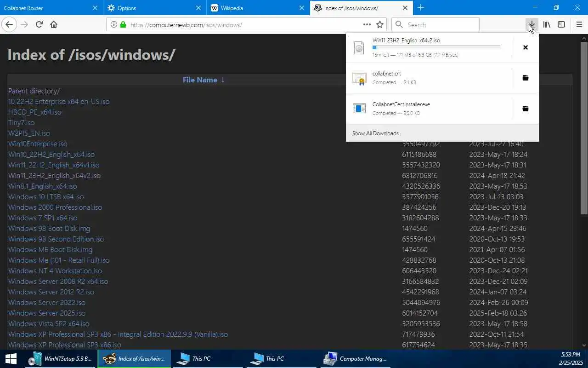Click the collabnet.crt certificate file icon
The image size is (588, 368).
[359, 78]
